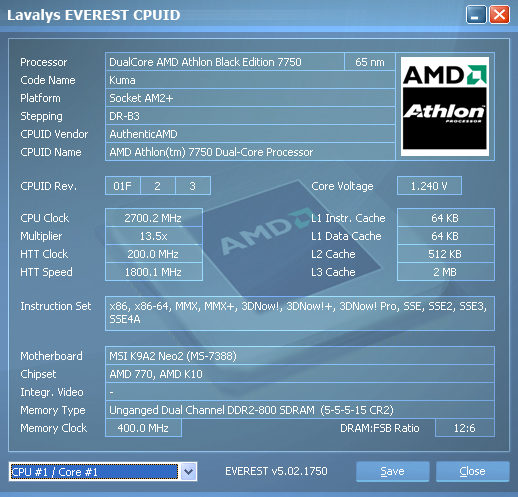Screen dimensions: 518x497
Task: Click the DRAM:FSB Ratio label
Action: click(380, 428)
